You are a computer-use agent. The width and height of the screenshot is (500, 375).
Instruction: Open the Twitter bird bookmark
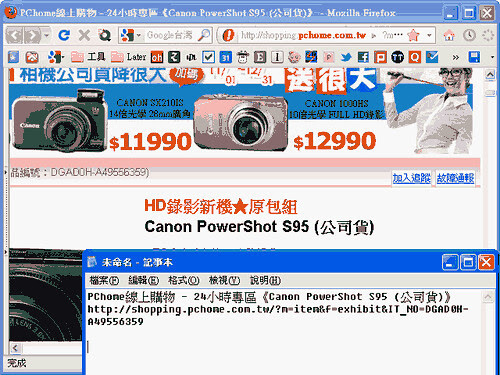[346, 57]
